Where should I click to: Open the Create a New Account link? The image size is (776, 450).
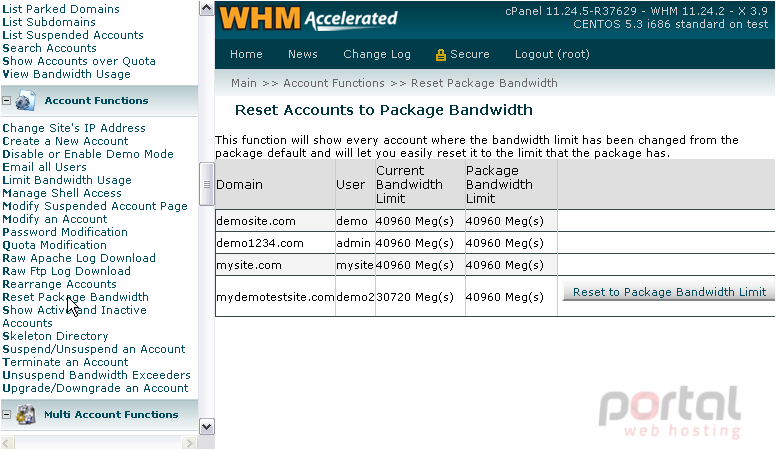point(65,141)
